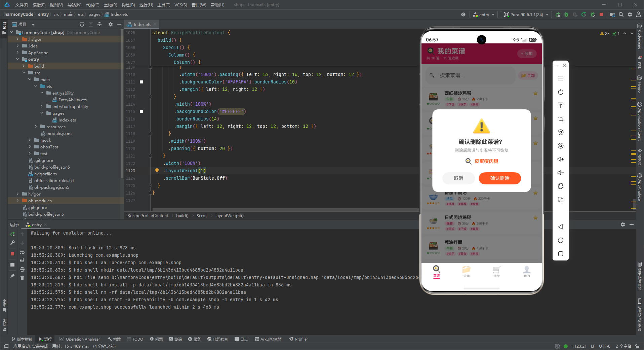
Task: Expand the AppScope folder
Action: click(17, 53)
